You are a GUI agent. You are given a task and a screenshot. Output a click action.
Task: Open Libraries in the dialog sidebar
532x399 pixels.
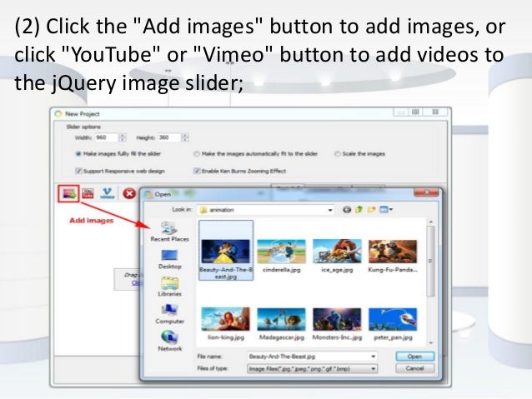pos(169,287)
